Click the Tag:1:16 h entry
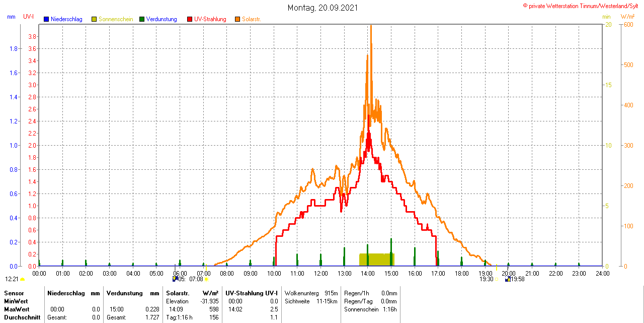 179,317
